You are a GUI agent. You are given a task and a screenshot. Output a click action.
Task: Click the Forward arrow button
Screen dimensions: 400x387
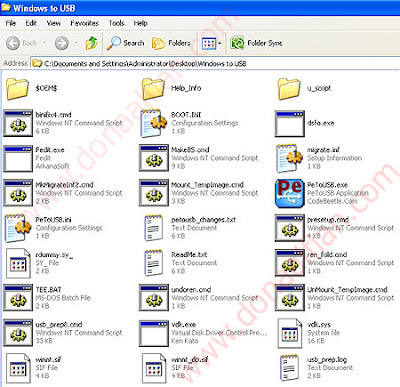[62, 43]
